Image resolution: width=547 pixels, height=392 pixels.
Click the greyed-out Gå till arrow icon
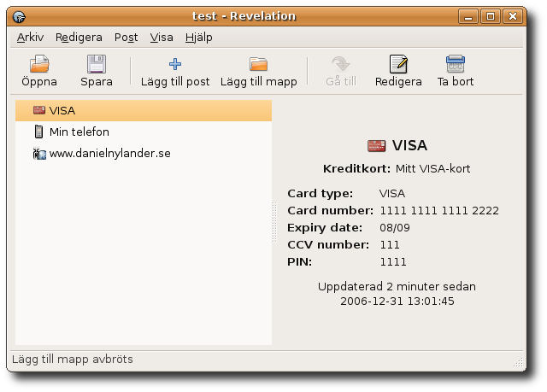pyautogui.click(x=341, y=64)
